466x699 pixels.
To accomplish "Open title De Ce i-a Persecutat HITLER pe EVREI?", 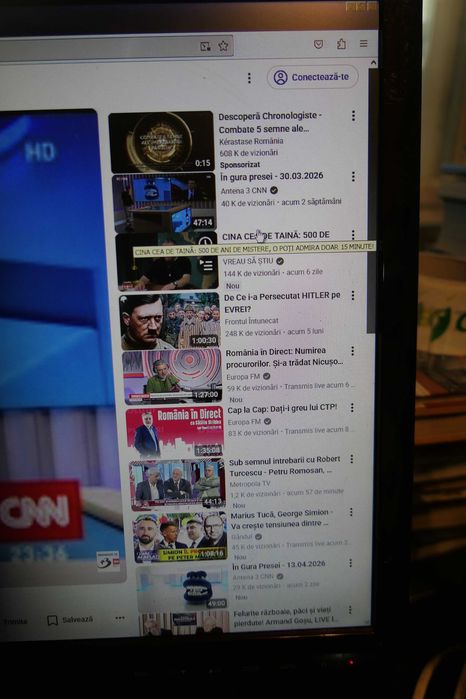I will pyautogui.click(x=282, y=302).
